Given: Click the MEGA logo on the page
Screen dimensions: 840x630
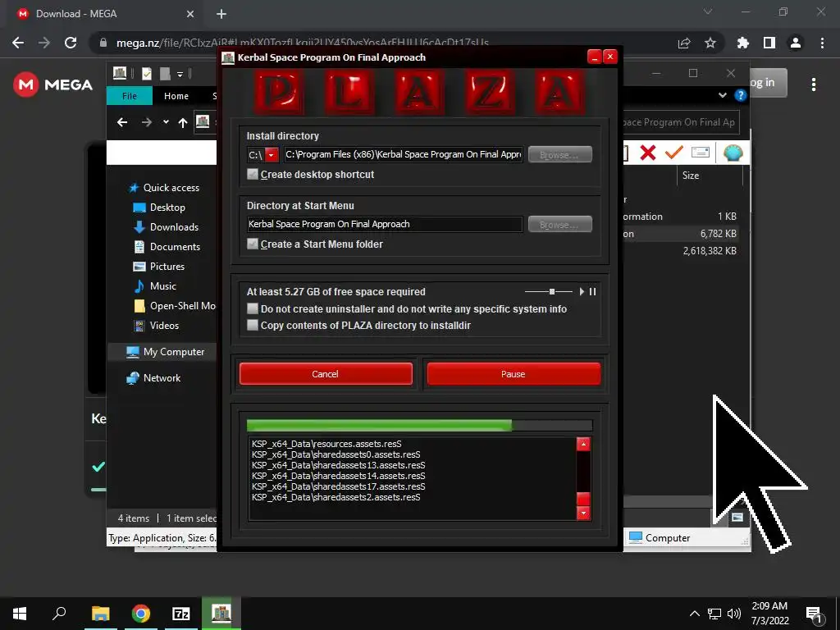Looking at the screenshot, I should tap(53, 84).
